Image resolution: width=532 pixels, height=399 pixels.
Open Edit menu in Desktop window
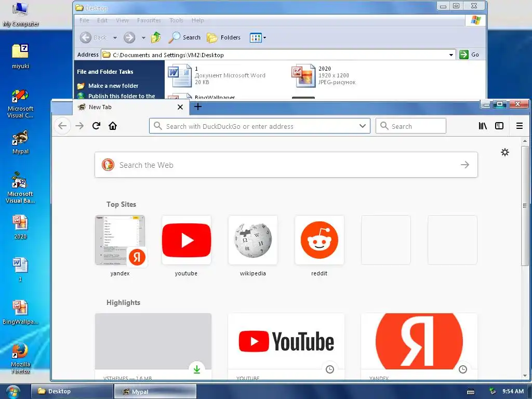click(102, 20)
